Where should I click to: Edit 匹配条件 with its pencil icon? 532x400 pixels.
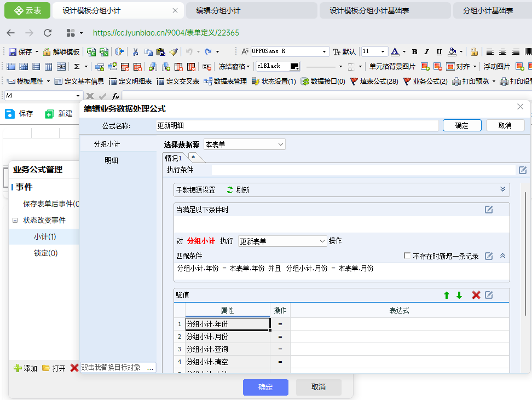click(489, 256)
